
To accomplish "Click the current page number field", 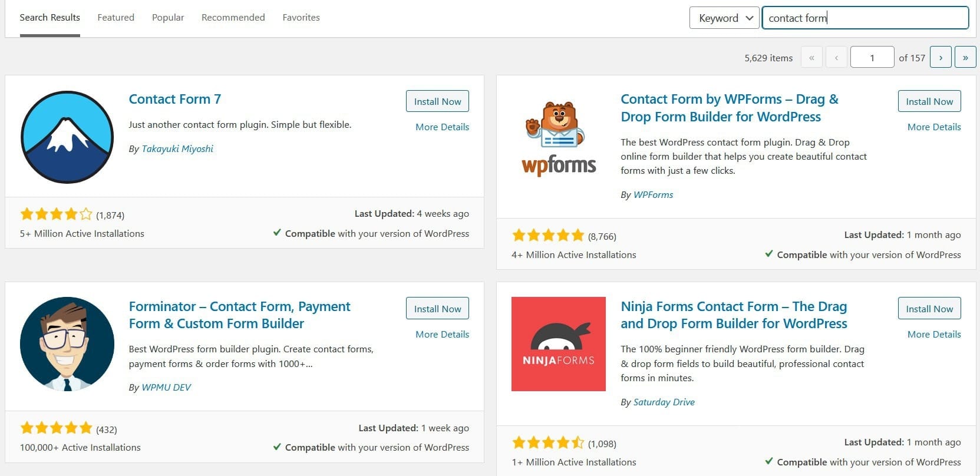I will click(x=872, y=58).
